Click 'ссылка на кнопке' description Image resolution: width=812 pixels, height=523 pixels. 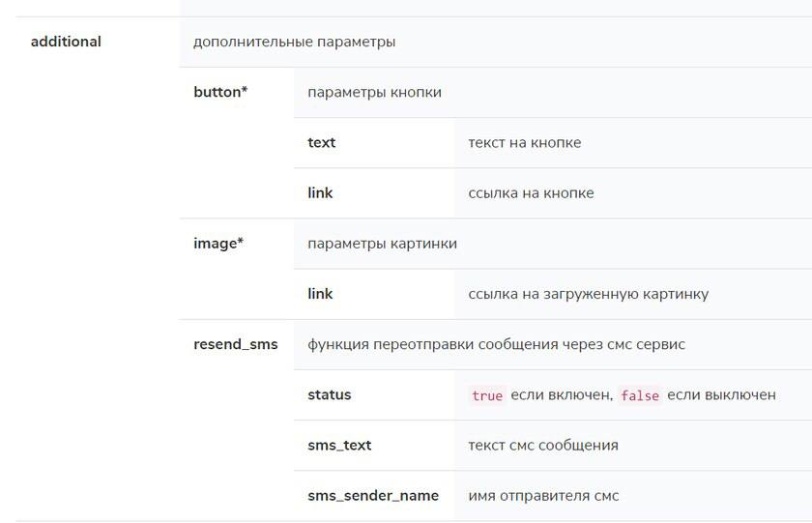click(x=531, y=193)
